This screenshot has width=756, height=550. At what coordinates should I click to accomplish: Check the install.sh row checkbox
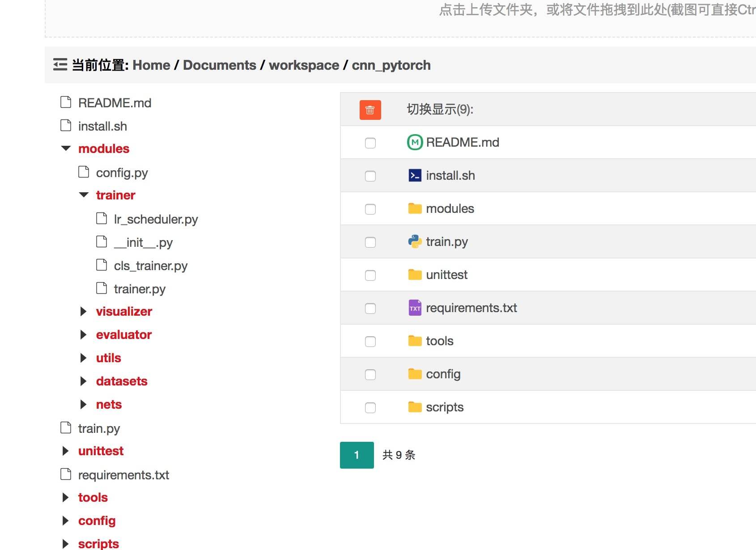pos(370,176)
